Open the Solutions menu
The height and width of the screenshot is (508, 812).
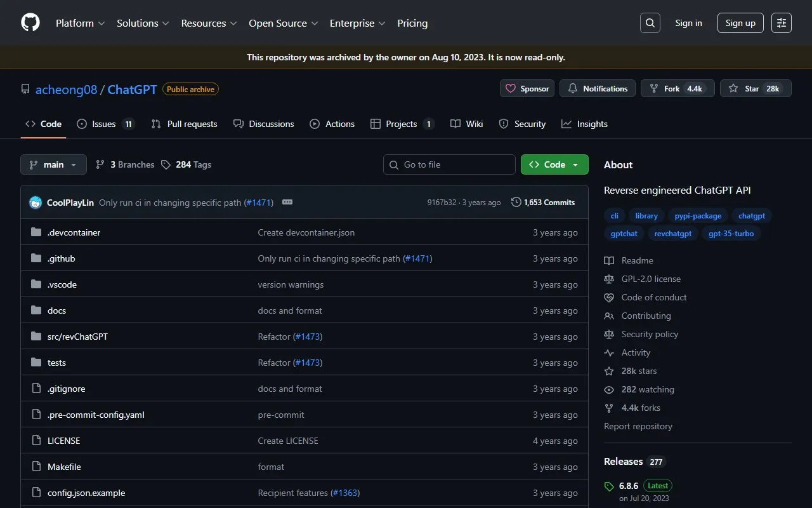pyautogui.click(x=143, y=23)
